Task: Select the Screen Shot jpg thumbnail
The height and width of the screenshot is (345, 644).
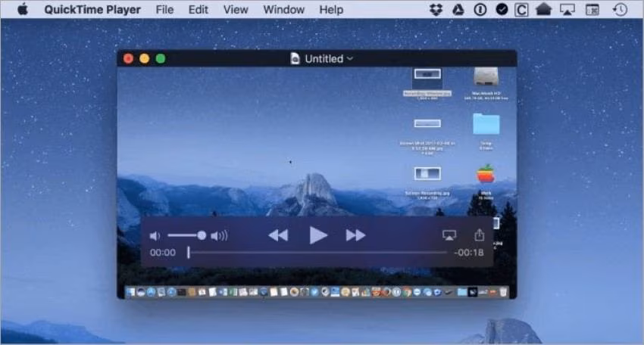Action: tap(427, 123)
